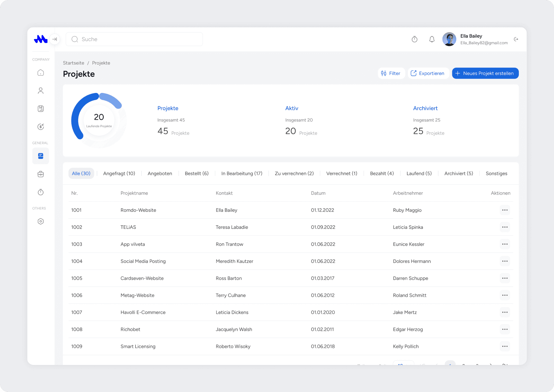Open the briefcase icon in sidebar
This screenshot has width=554, height=392.
tap(41, 174)
